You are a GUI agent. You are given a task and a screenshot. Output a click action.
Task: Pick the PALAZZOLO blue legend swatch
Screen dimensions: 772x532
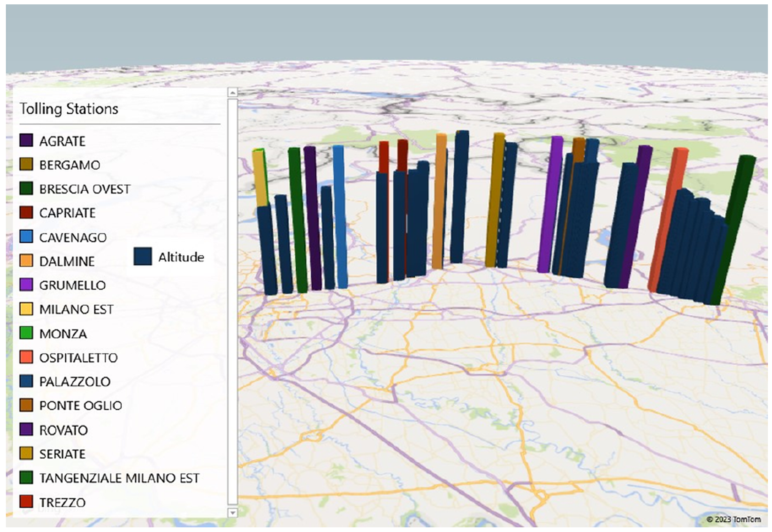(x=26, y=381)
